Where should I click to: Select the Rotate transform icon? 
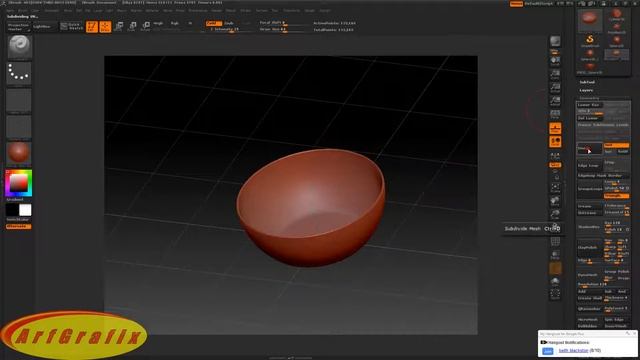(x=146, y=27)
